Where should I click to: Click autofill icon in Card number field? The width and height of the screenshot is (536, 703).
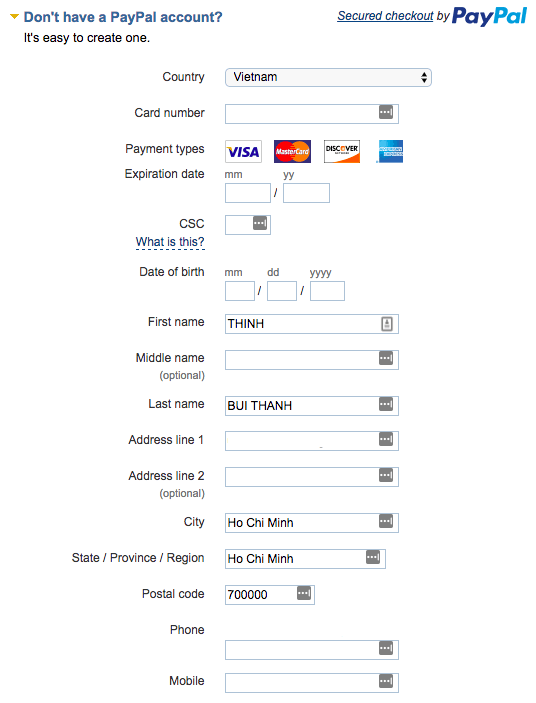click(x=386, y=112)
